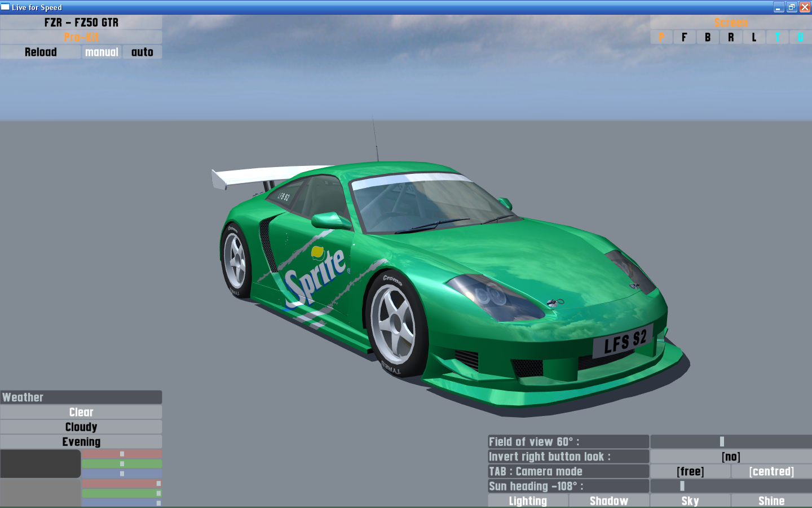Viewport: 812px width, 508px height.
Task: Choose the P view button
Action: click(x=661, y=37)
